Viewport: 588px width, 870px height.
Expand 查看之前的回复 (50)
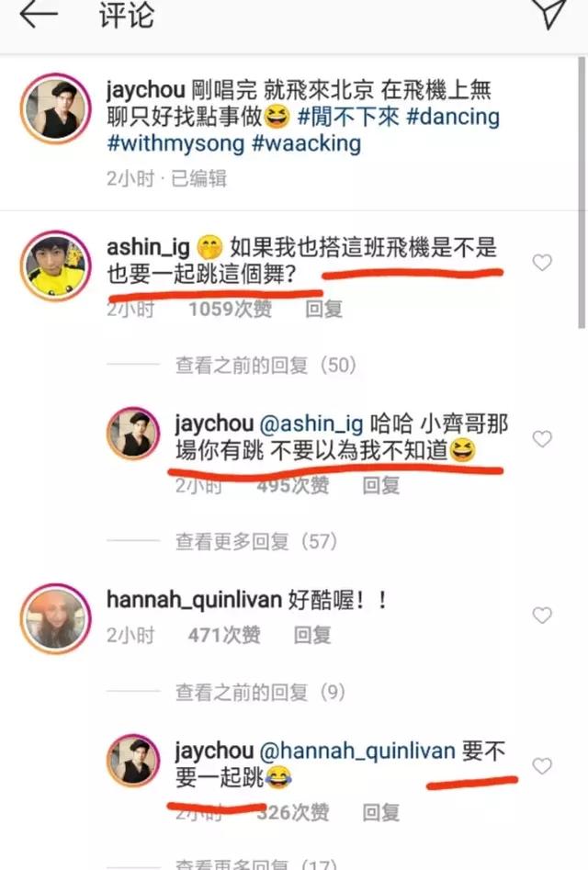266,365
